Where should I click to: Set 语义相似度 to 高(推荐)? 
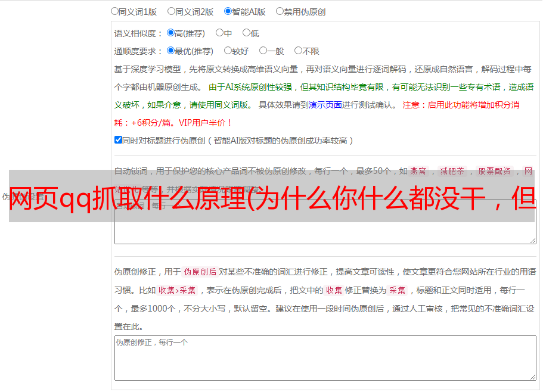pyautogui.click(x=170, y=33)
